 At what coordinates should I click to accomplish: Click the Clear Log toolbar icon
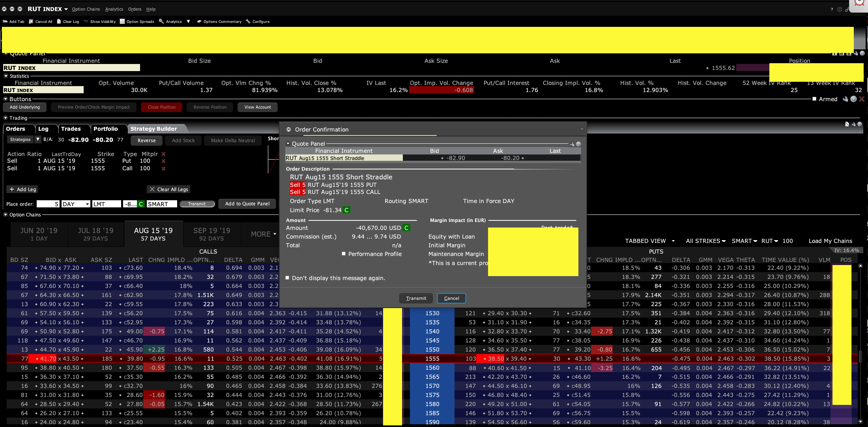tap(59, 21)
